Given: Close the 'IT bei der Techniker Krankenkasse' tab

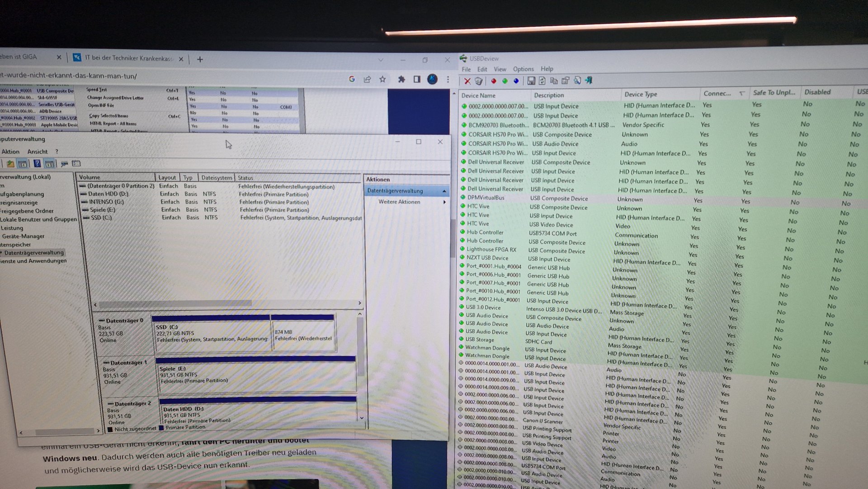Looking at the screenshot, I should [181, 59].
